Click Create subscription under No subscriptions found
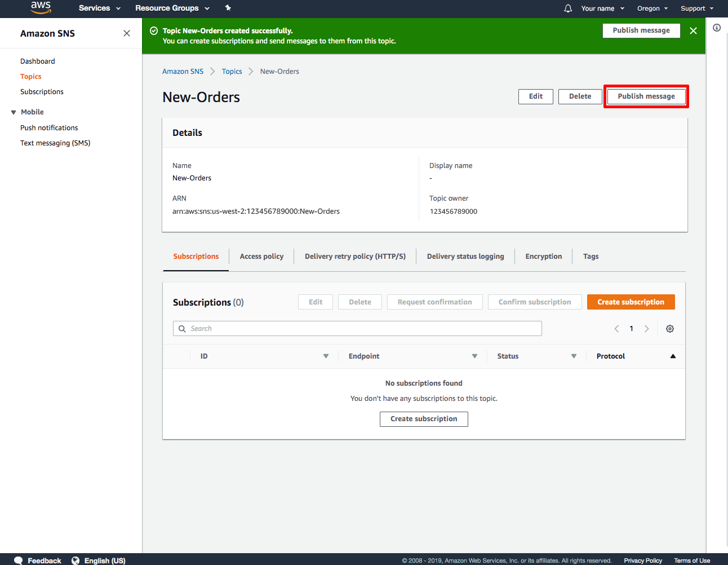This screenshot has width=728, height=565. tap(424, 419)
